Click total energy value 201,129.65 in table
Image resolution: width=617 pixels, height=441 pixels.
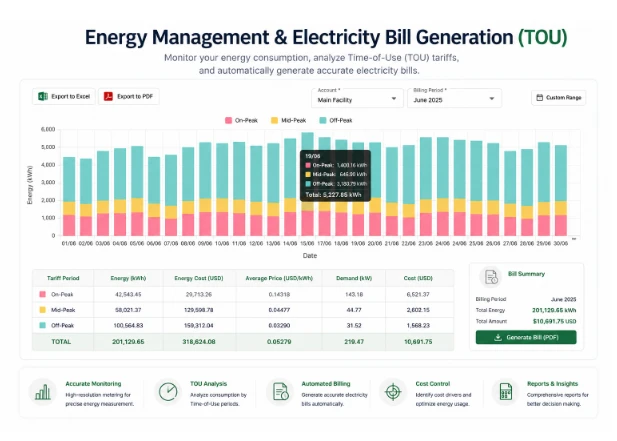click(128, 341)
